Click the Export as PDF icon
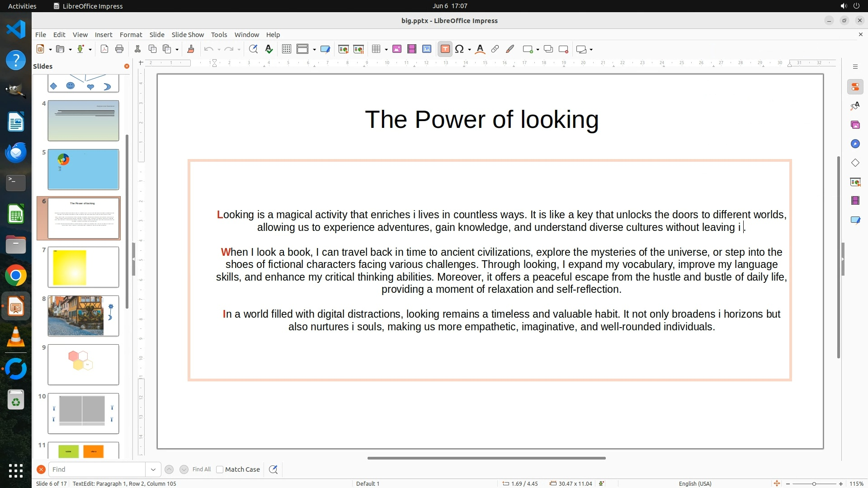Screen dimensions: 868x488 104,49
